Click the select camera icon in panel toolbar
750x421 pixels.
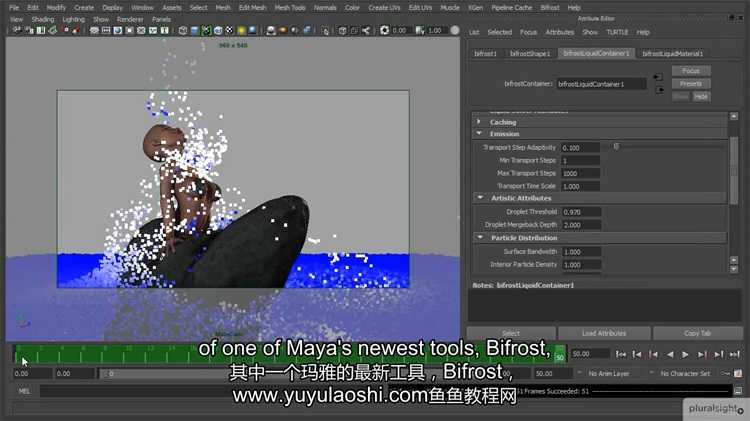[17, 31]
